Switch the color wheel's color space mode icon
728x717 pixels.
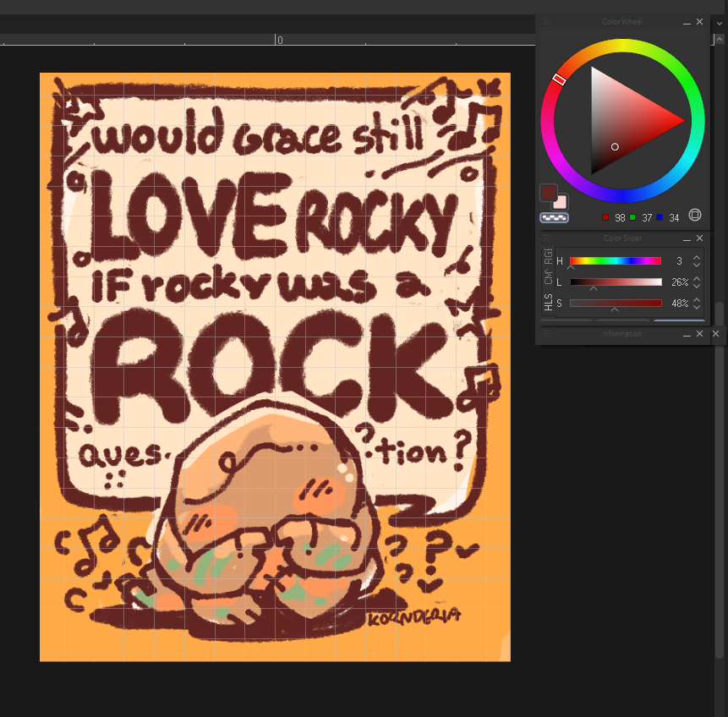pos(694,215)
